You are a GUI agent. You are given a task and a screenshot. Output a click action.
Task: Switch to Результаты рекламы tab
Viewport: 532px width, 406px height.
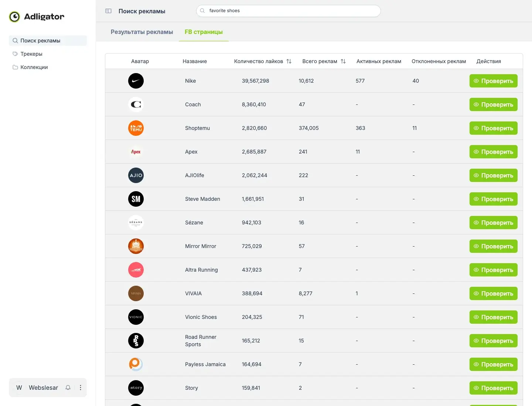142,32
